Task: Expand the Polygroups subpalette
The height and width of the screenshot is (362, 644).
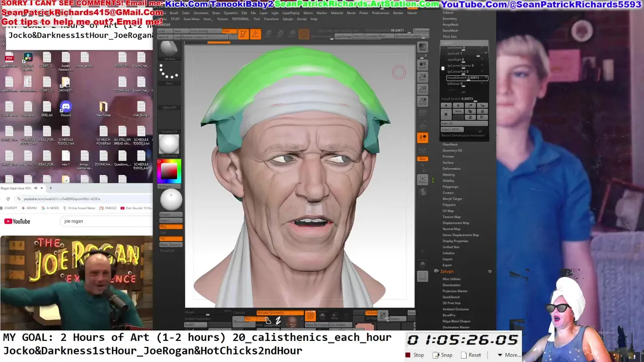Action: click(450, 187)
